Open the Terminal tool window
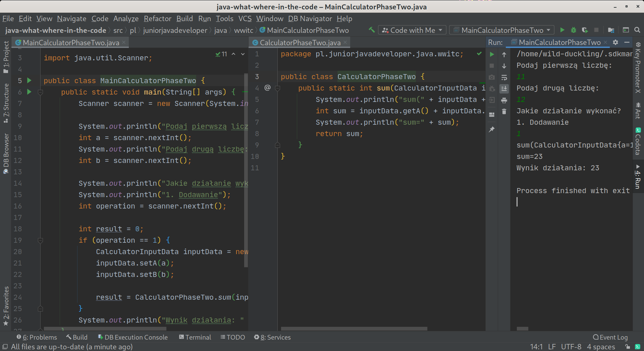 click(x=195, y=337)
